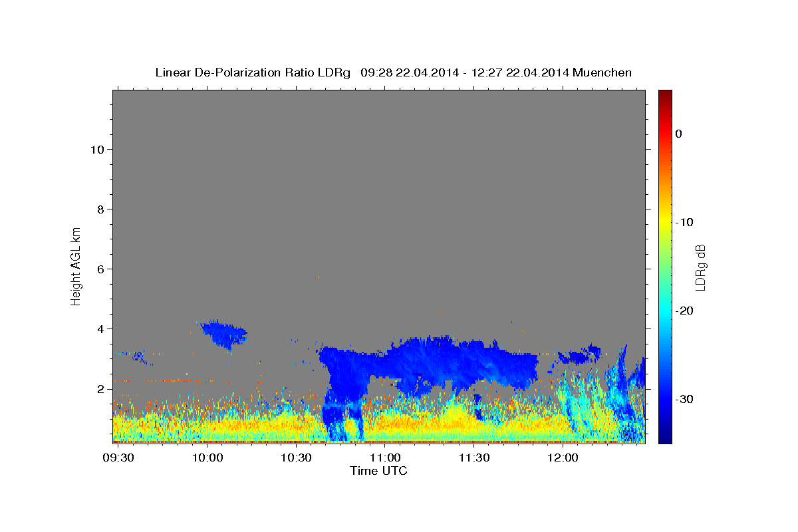
Task: Click the height tick label 6
Action: [x=101, y=269]
